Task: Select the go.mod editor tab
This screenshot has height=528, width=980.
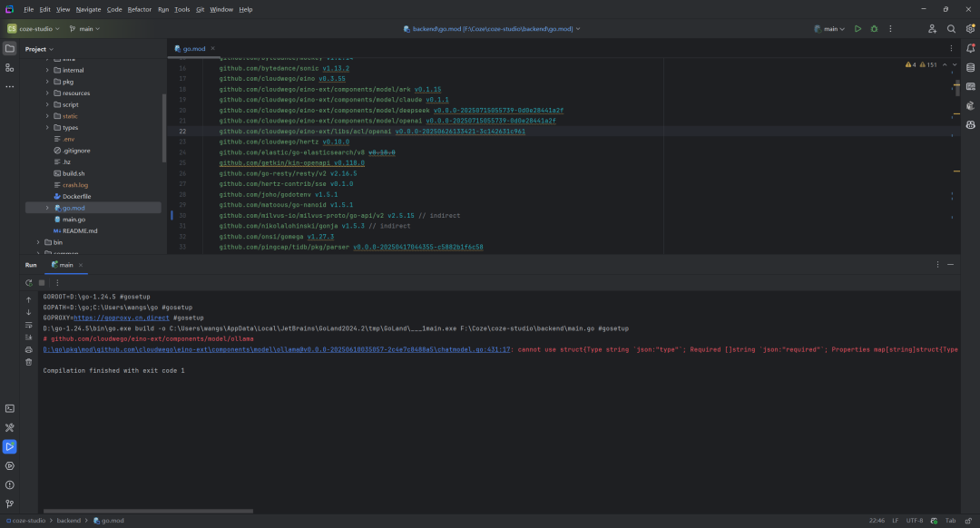Action: [x=194, y=48]
